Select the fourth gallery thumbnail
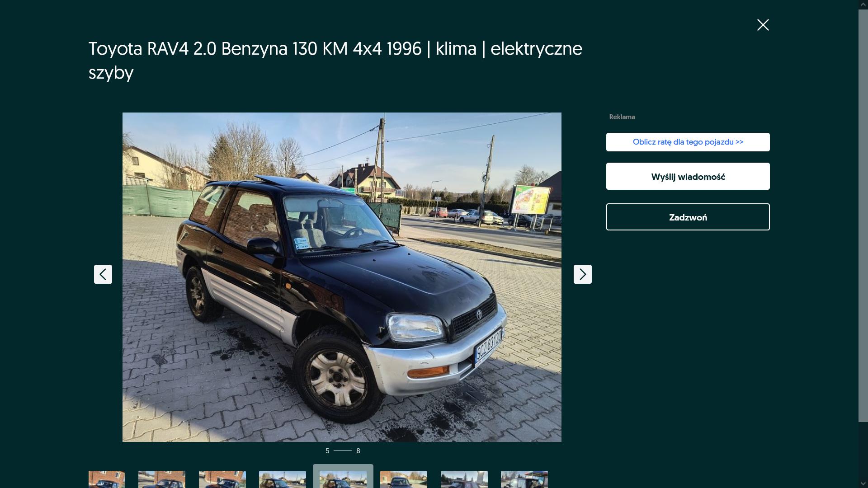Screen dimensions: 868x488 tap(283, 479)
